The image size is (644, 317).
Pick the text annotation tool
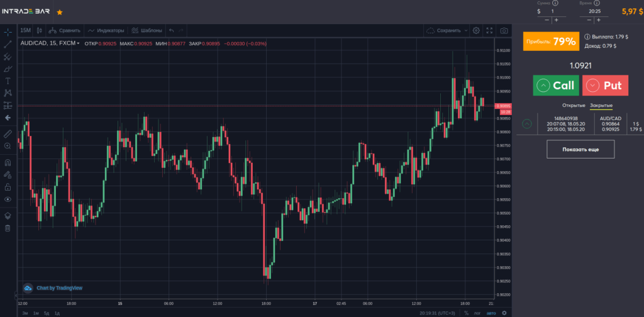[x=8, y=81]
